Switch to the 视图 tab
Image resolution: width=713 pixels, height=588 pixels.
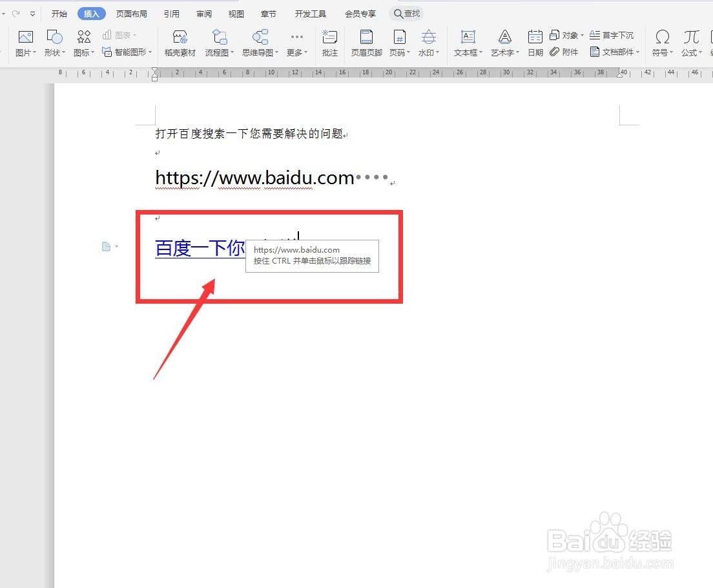pyautogui.click(x=236, y=14)
